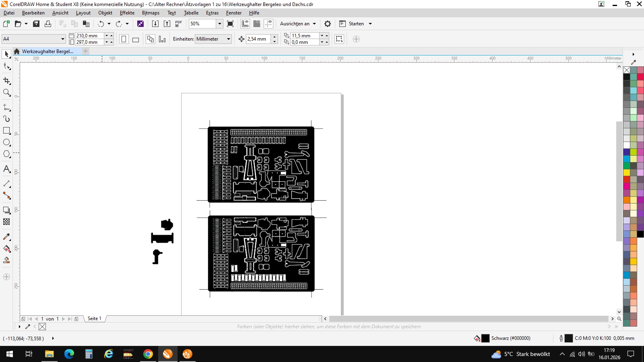Pick the yellow swatch in color palette

(627, 173)
